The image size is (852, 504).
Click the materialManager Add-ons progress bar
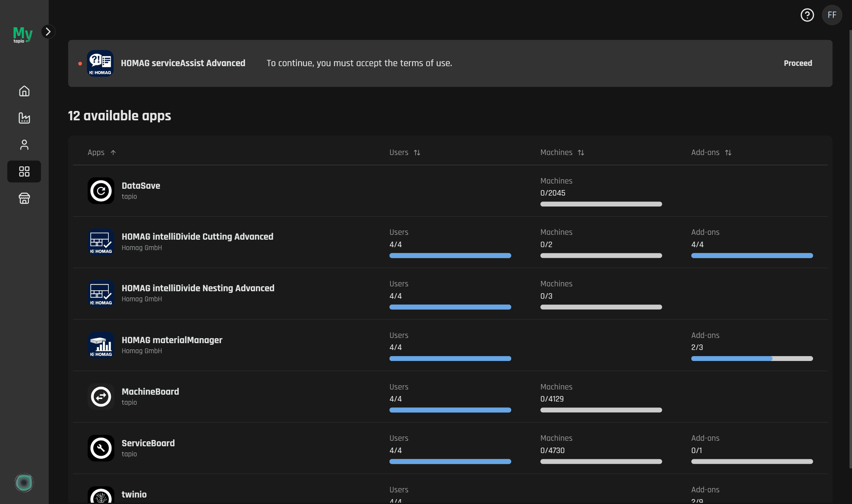[751, 359]
